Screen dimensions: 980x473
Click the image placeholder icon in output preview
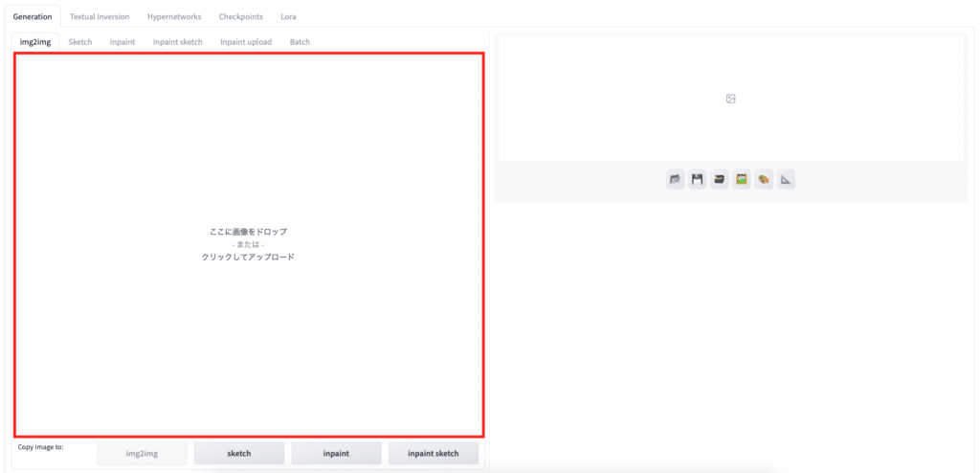730,99
